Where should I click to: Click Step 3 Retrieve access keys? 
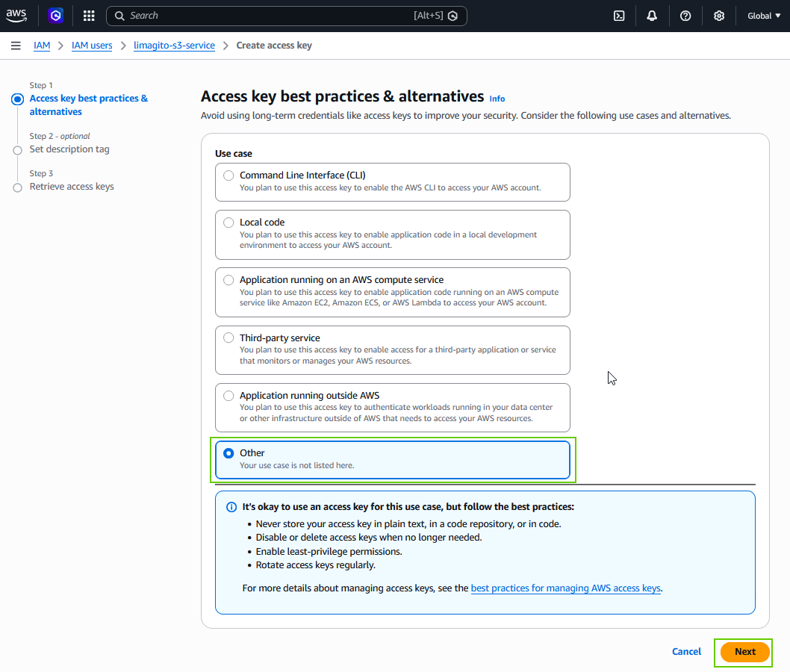72,187
